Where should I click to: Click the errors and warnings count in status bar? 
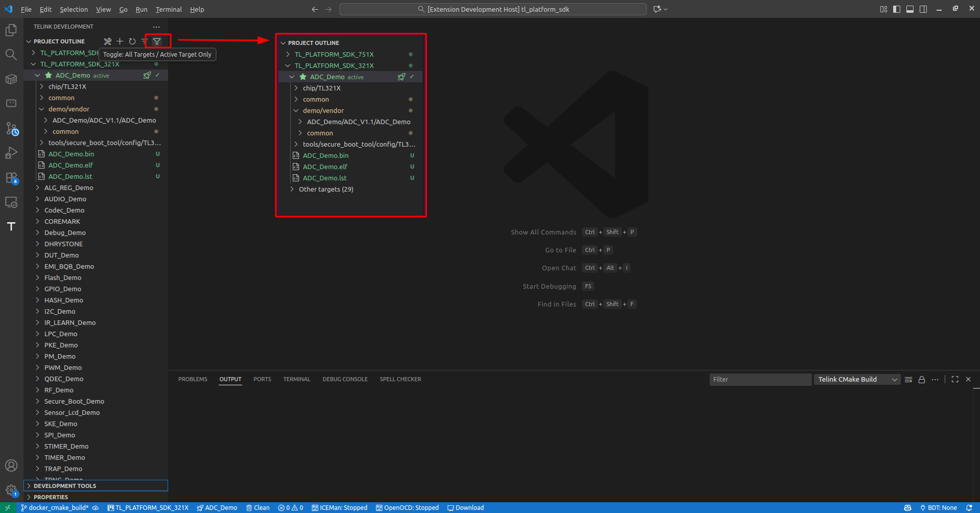291,507
